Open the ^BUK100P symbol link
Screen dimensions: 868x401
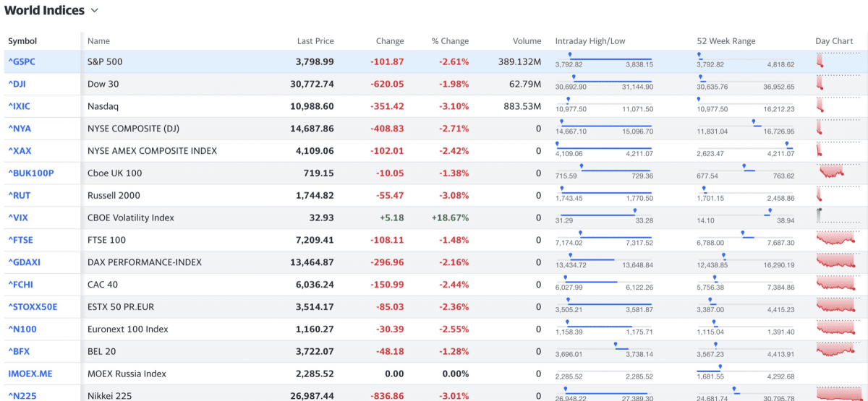tap(31, 173)
